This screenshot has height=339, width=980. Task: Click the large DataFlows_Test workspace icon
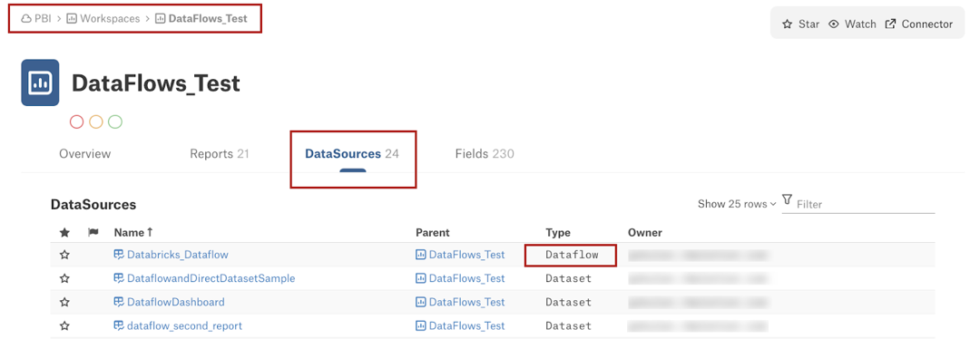click(40, 82)
